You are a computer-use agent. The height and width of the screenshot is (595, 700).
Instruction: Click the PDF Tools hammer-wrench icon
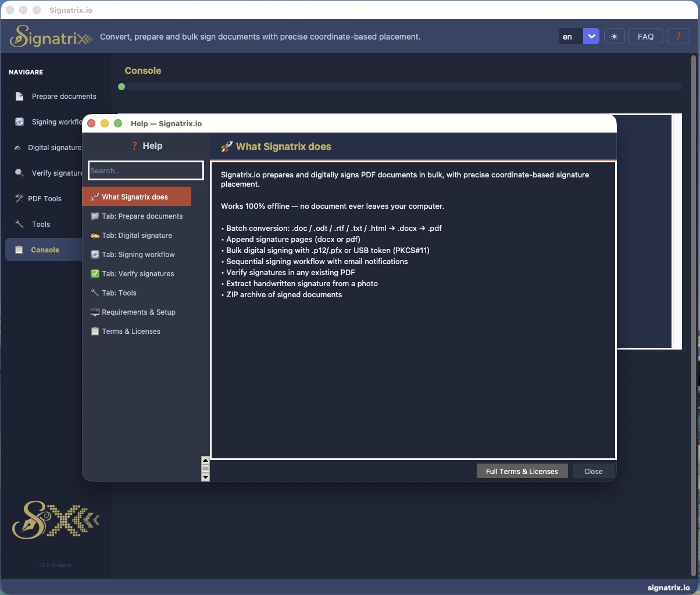18,199
